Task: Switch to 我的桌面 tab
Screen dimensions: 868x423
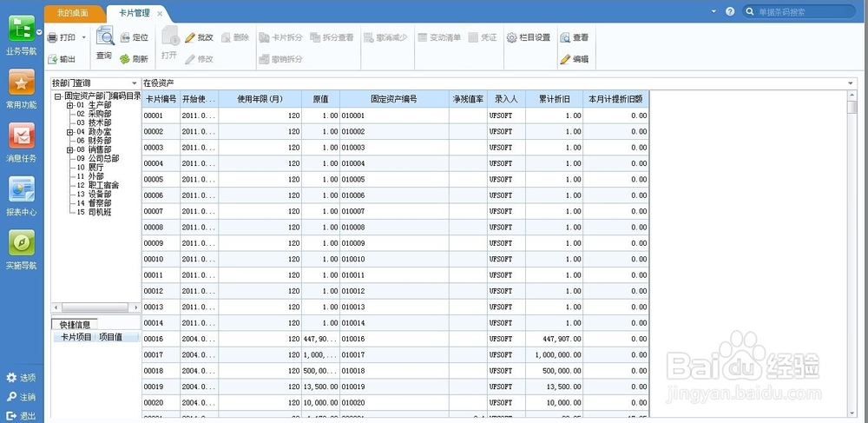Action: click(x=73, y=13)
